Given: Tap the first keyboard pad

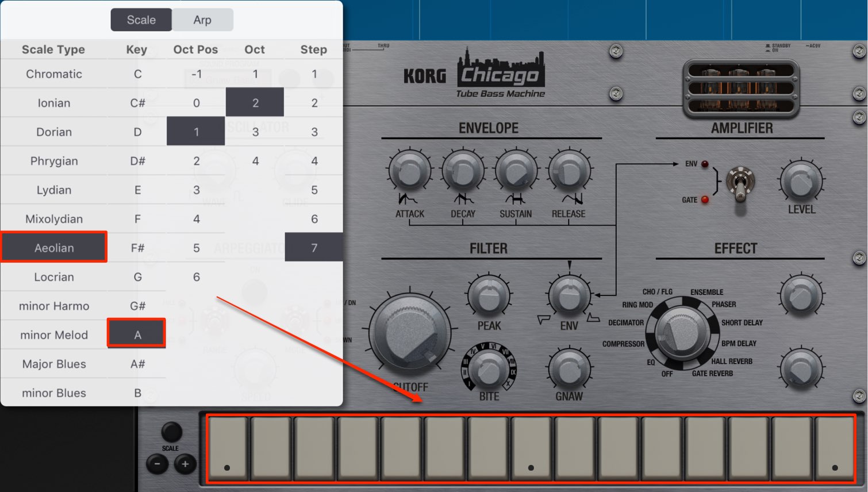Looking at the screenshot, I should click(x=228, y=449).
